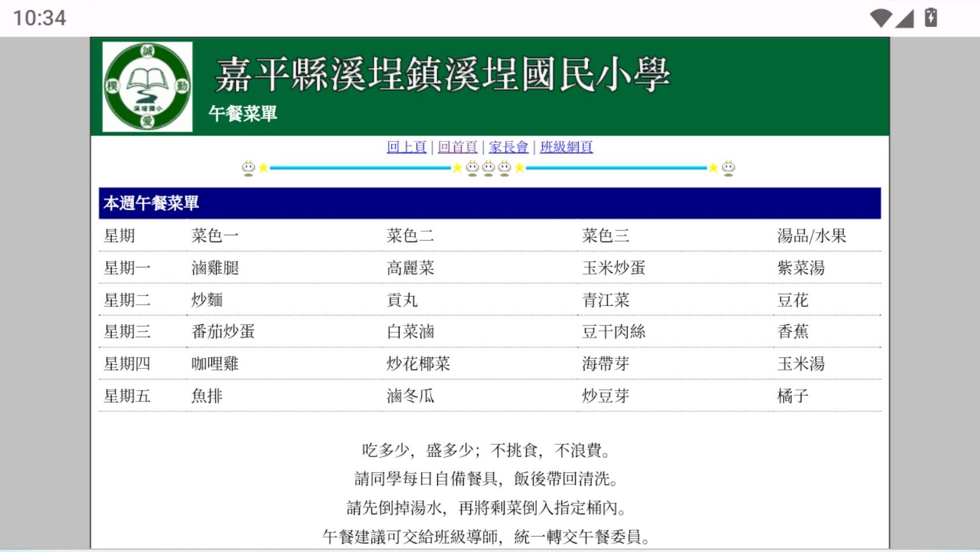Tap the 10:34 clock
This screenshot has width=980, height=552.
point(39,18)
